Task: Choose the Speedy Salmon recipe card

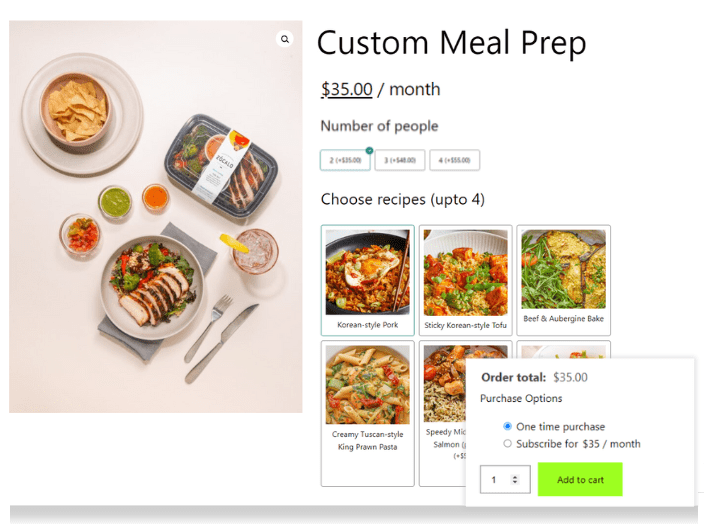Action: click(x=442, y=413)
